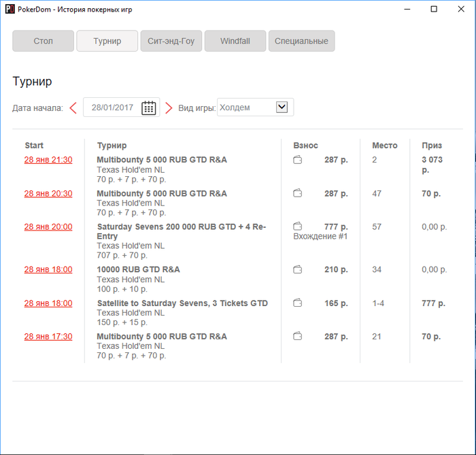Minimize the PokerDom history window
This screenshot has height=455, width=476.
(407, 9)
